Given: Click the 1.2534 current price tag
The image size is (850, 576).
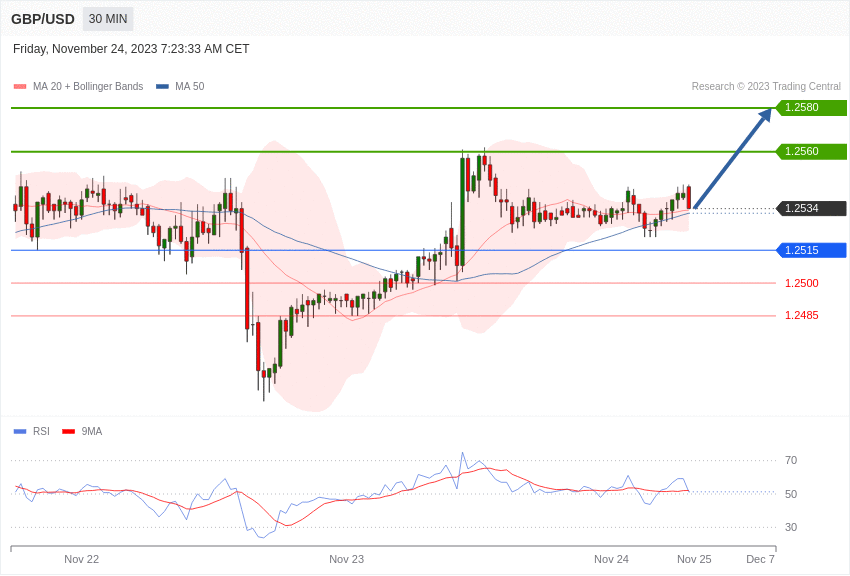Looking at the screenshot, I should (811, 208).
